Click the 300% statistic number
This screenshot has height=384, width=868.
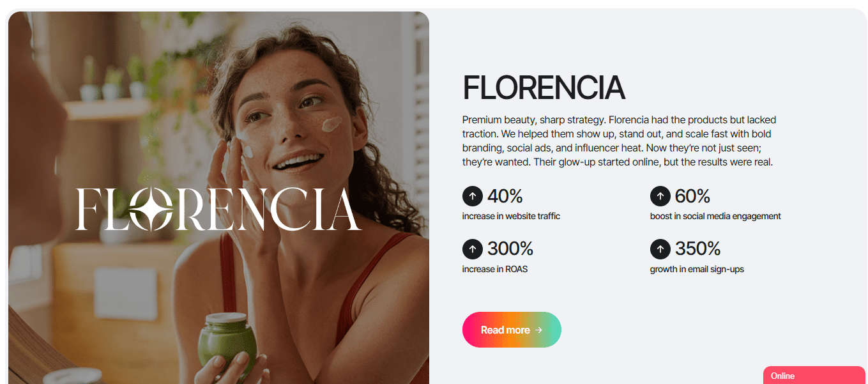tap(510, 249)
